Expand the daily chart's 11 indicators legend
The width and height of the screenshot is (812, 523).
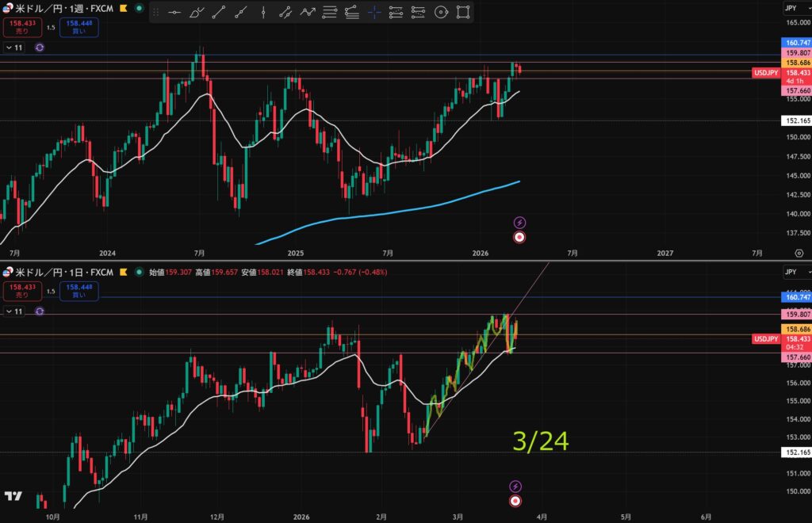(15, 311)
